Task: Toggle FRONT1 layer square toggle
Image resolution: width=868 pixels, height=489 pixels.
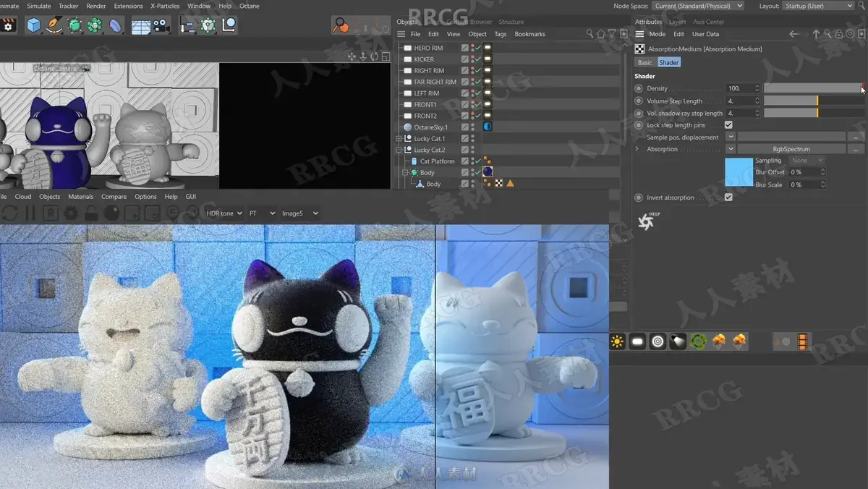Action: coord(465,104)
